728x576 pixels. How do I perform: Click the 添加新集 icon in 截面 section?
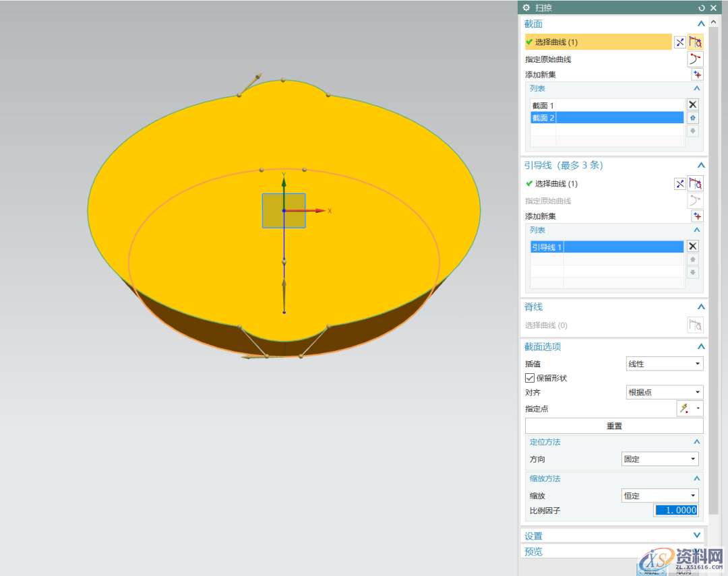click(x=697, y=75)
